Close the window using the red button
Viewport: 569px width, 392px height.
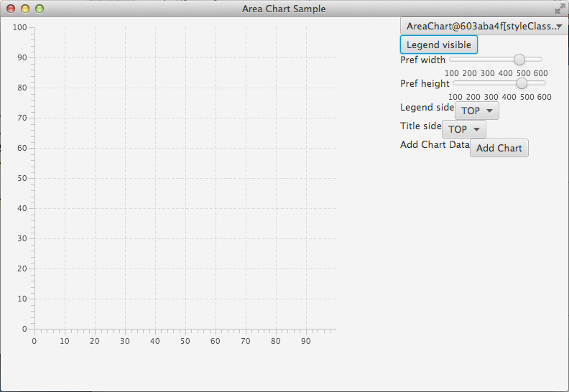pos(11,9)
